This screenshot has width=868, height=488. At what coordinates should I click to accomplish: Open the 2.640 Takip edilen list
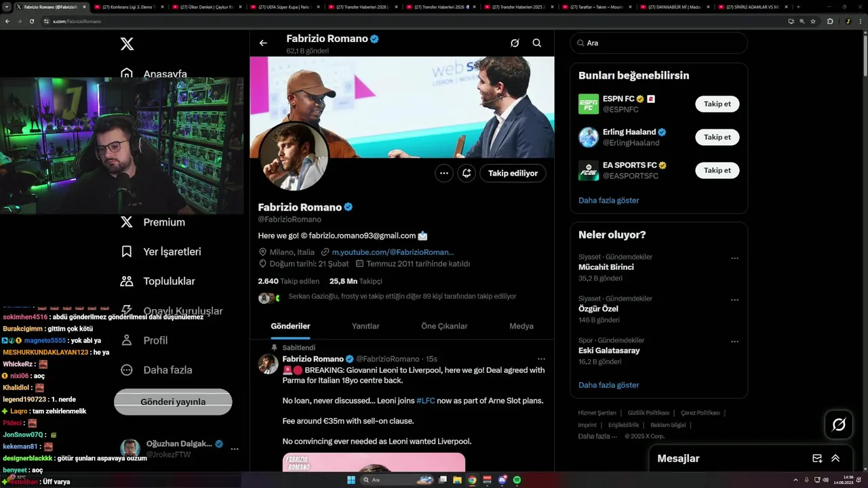288,281
